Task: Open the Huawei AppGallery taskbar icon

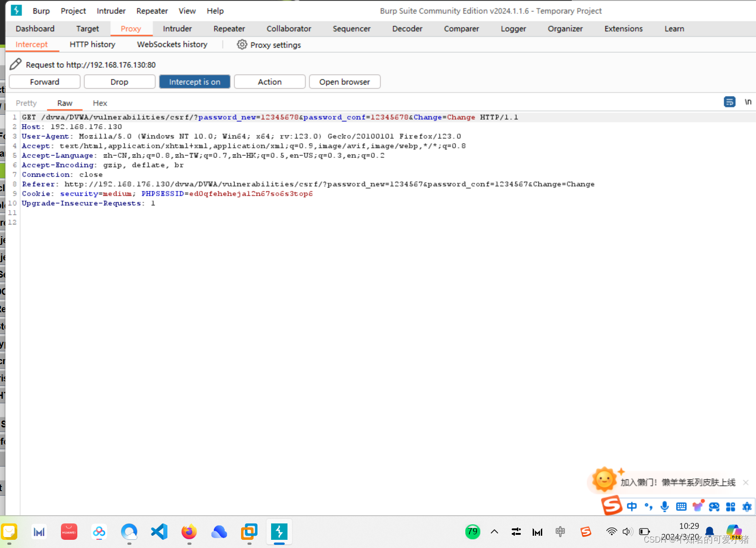Action: click(x=69, y=532)
